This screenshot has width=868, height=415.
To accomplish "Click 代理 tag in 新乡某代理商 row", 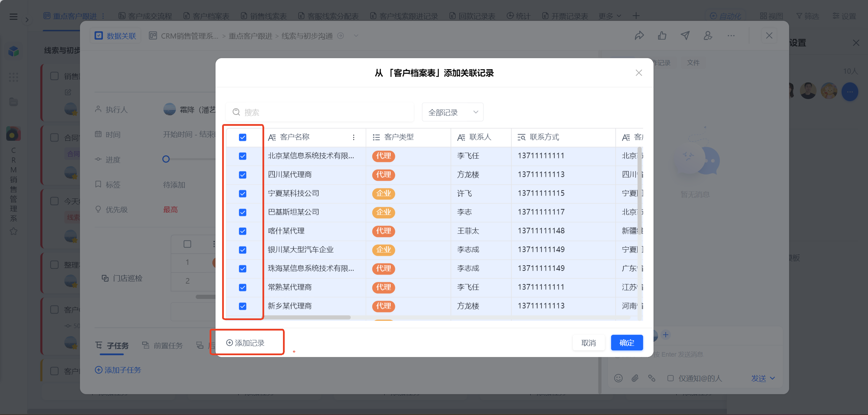I will point(383,306).
